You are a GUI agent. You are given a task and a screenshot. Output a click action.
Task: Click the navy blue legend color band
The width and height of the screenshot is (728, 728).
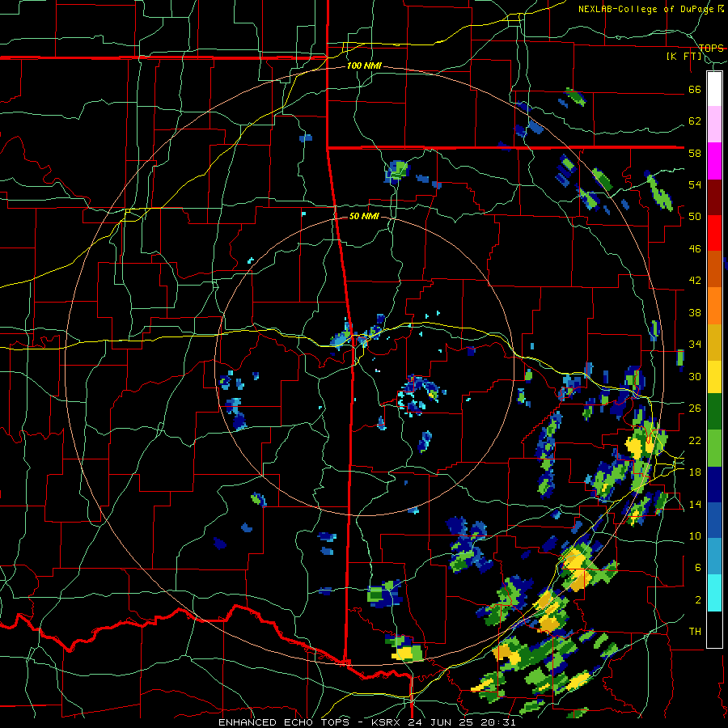click(714, 485)
